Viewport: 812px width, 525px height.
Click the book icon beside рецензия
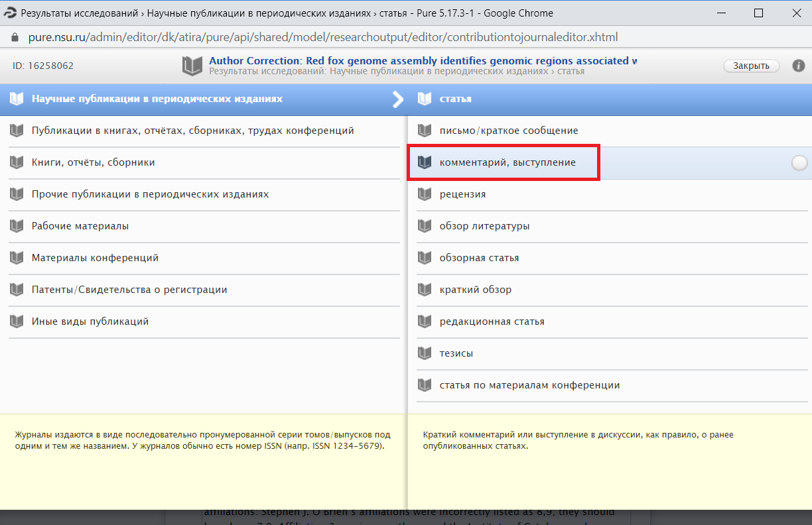[425, 194]
